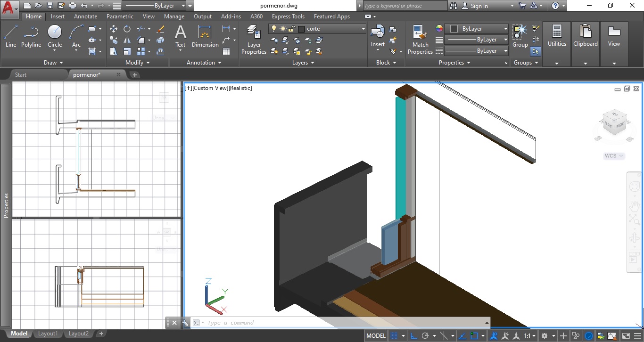
Task: Click the WCS label under ViewCube
Action: [614, 156]
